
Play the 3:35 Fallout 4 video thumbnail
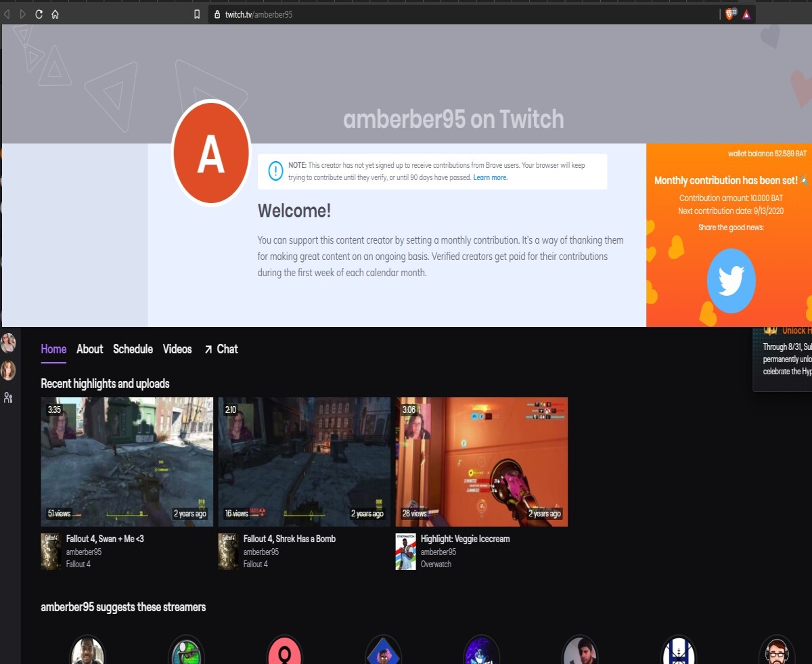[127, 462]
